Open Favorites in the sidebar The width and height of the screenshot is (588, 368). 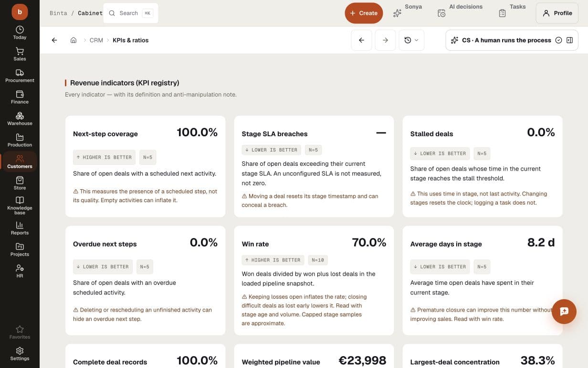click(20, 332)
